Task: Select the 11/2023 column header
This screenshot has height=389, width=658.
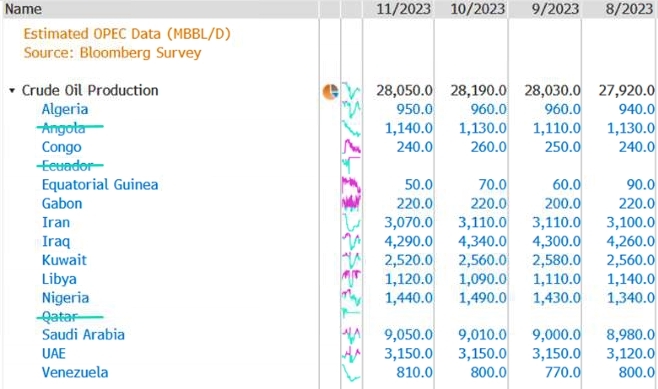Action: [403, 9]
